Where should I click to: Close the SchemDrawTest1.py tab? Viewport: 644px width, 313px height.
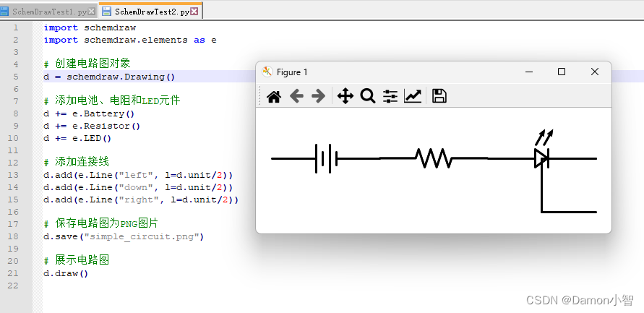[x=92, y=12]
